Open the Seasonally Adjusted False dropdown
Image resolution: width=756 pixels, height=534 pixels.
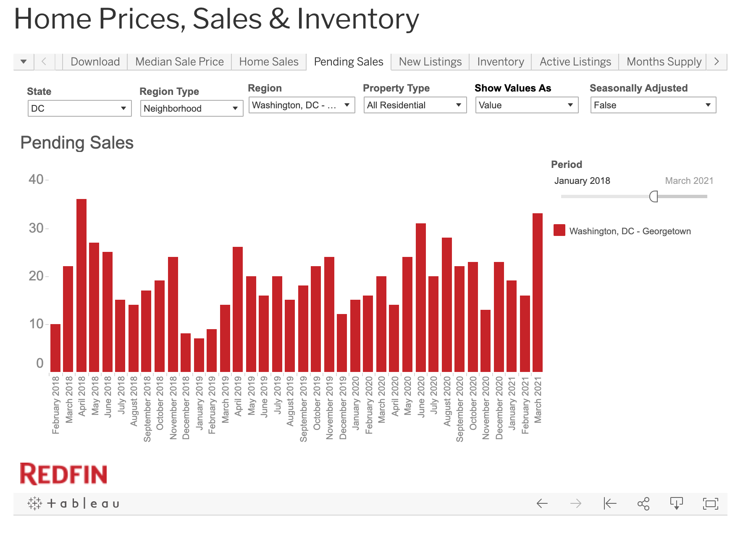pos(653,105)
